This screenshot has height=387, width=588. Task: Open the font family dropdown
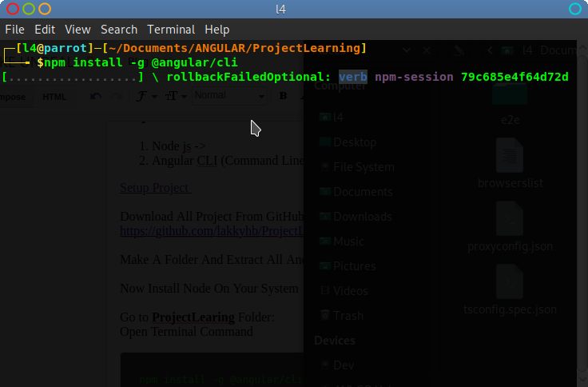(x=145, y=97)
